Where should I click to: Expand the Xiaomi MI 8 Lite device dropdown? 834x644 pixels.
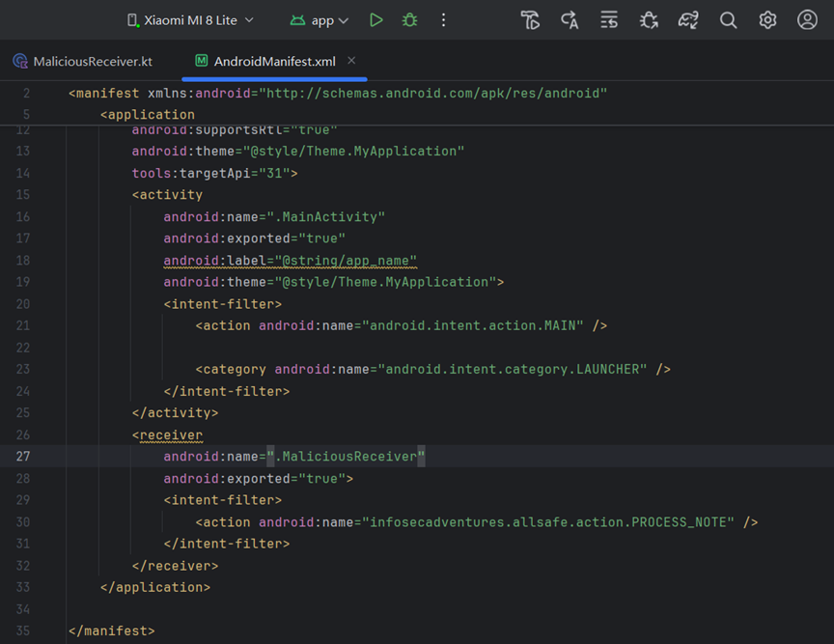[x=190, y=20]
